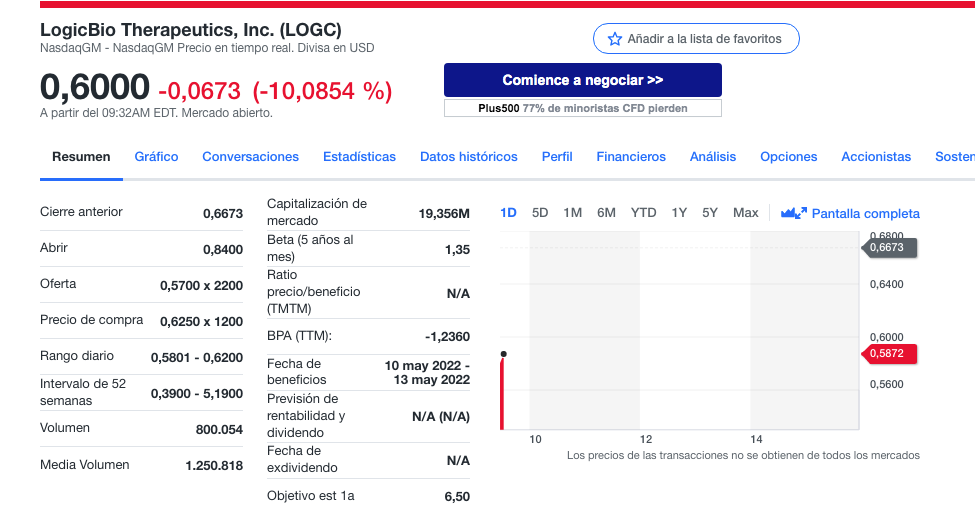Open Plus500 CFD disclaimer link
Screen dimensions: 975x530
point(583,108)
